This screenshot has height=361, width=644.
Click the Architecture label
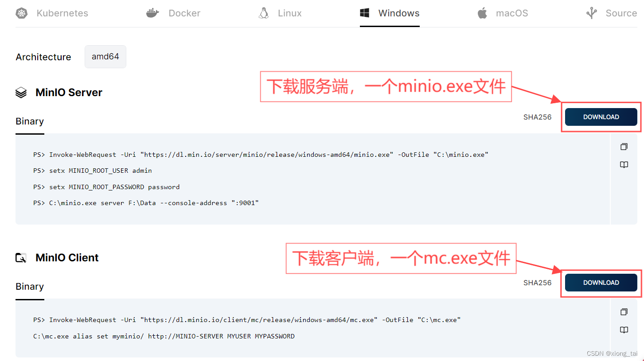43,57
